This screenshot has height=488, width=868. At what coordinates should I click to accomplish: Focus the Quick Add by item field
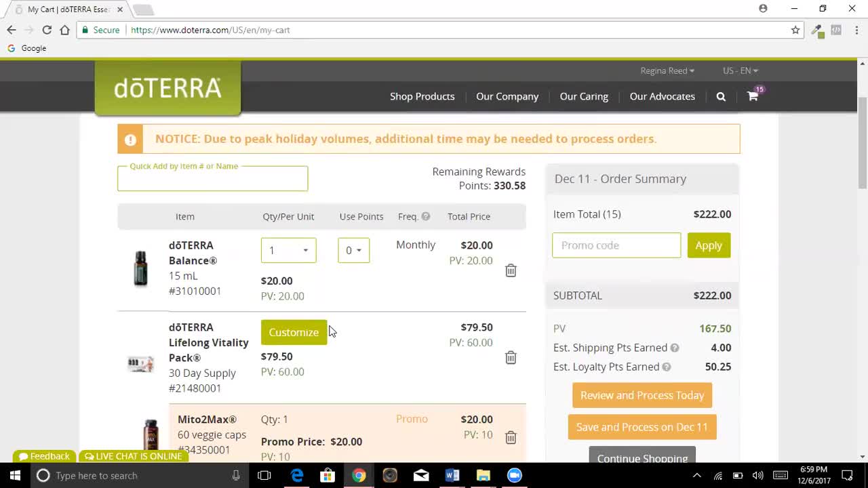click(212, 179)
